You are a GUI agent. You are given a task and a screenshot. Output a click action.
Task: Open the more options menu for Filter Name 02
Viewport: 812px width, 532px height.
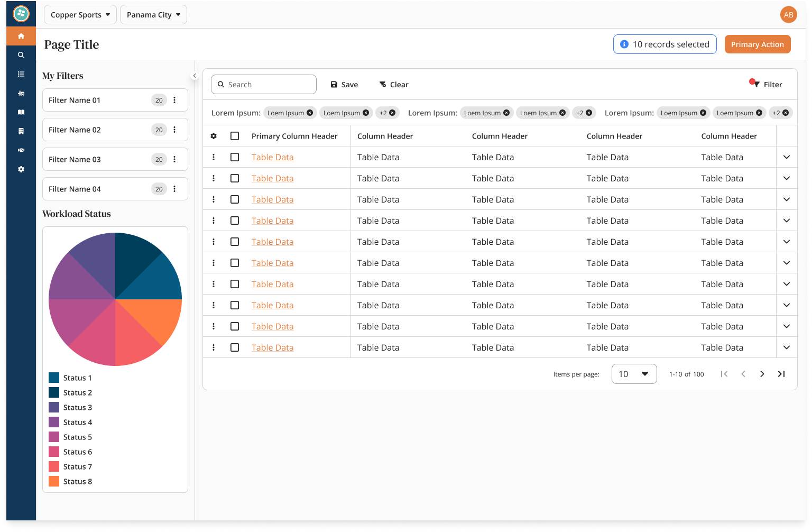pyautogui.click(x=174, y=130)
